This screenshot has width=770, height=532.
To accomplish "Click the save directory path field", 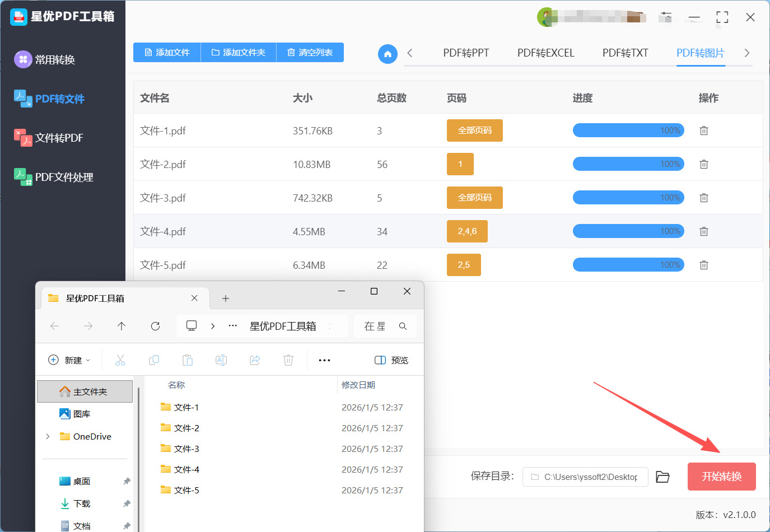I will (x=585, y=477).
